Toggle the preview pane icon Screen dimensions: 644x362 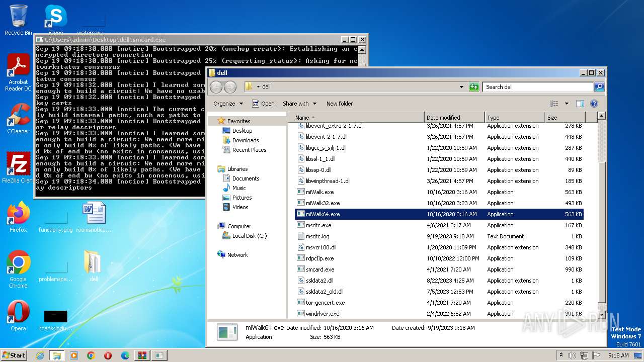coord(580,104)
